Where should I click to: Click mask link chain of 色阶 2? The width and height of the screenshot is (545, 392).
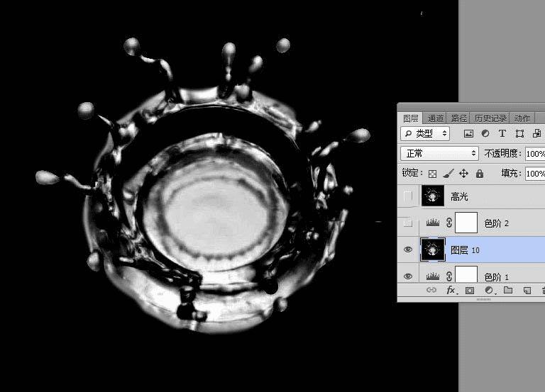point(448,223)
